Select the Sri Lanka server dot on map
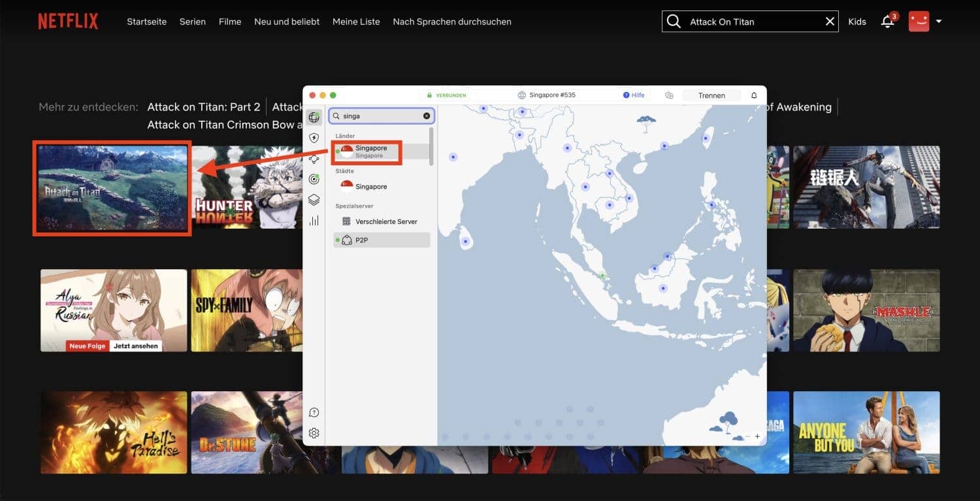The height and width of the screenshot is (501, 980). tap(465, 242)
